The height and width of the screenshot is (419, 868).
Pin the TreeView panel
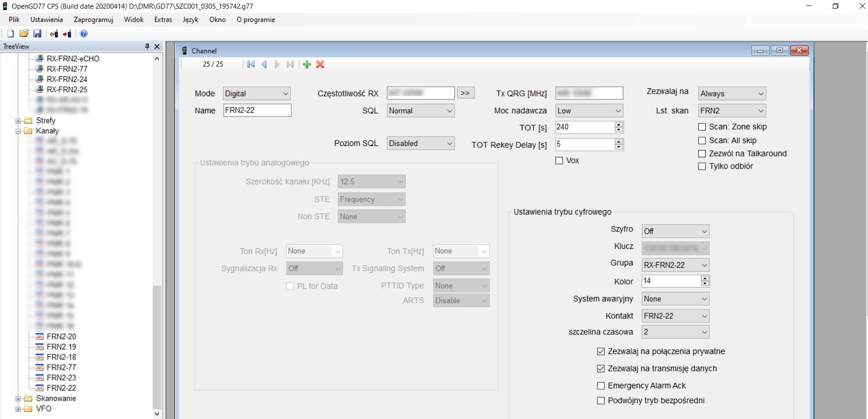147,46
